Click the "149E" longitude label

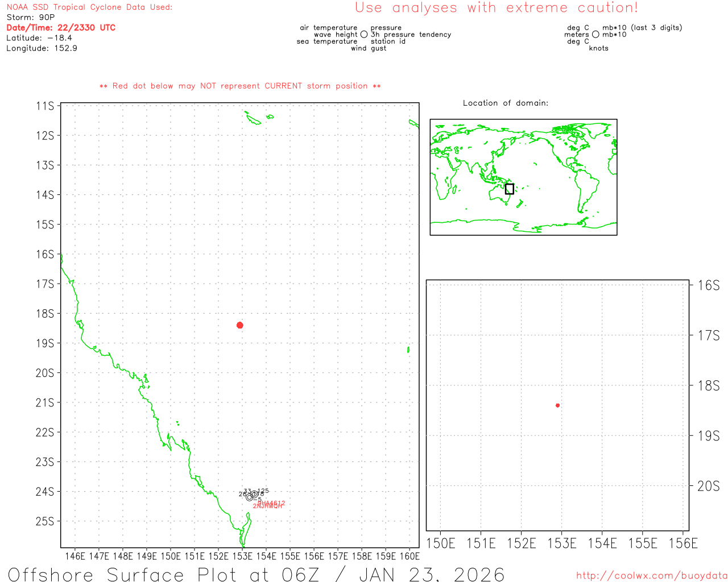(147, 556)
